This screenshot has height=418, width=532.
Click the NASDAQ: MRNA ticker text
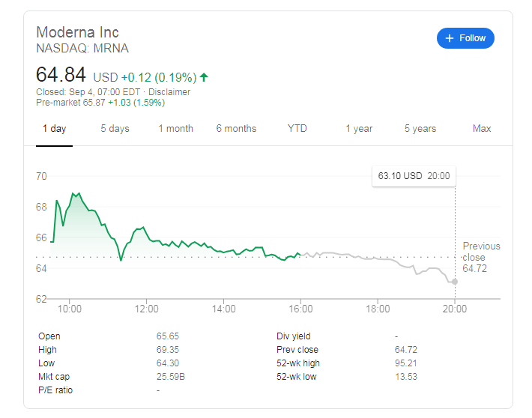[82, 49]
